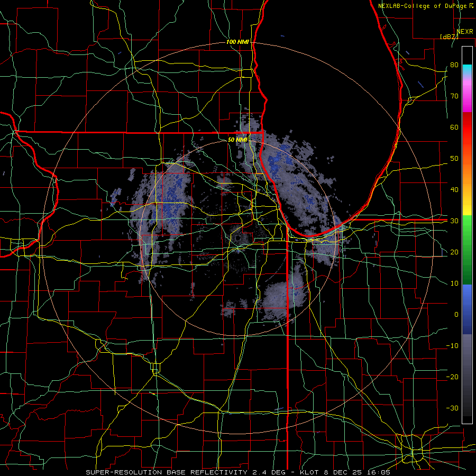Click the 10 value on the dBZ scale
This screenshot has height=476, width=476.
tap(454, 283)
